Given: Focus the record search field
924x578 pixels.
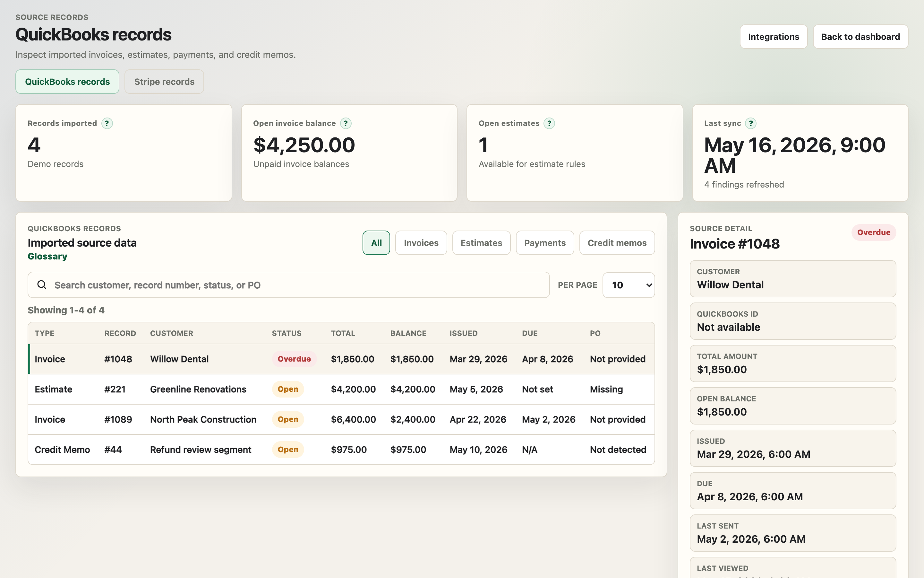Looking at the screenshot, I should 288,285.
